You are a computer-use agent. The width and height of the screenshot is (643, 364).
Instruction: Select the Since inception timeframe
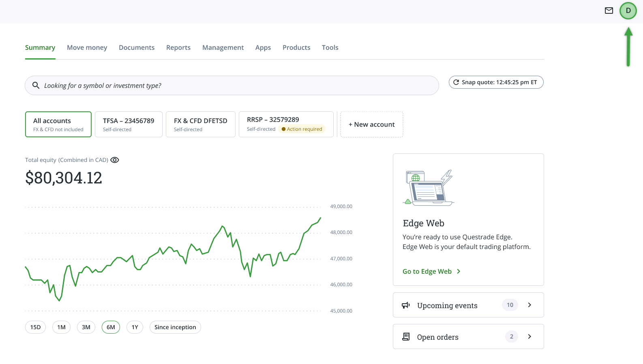[x=175, y=327]
